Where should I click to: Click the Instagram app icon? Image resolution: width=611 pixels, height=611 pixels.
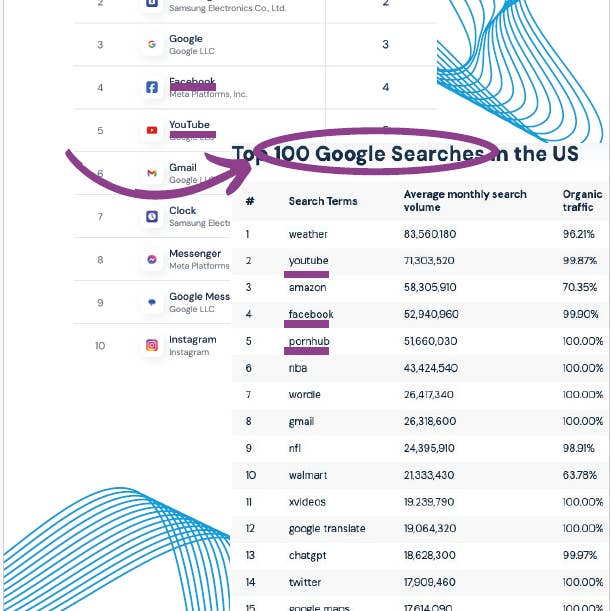pyautogui.click(x=152, y=345)
